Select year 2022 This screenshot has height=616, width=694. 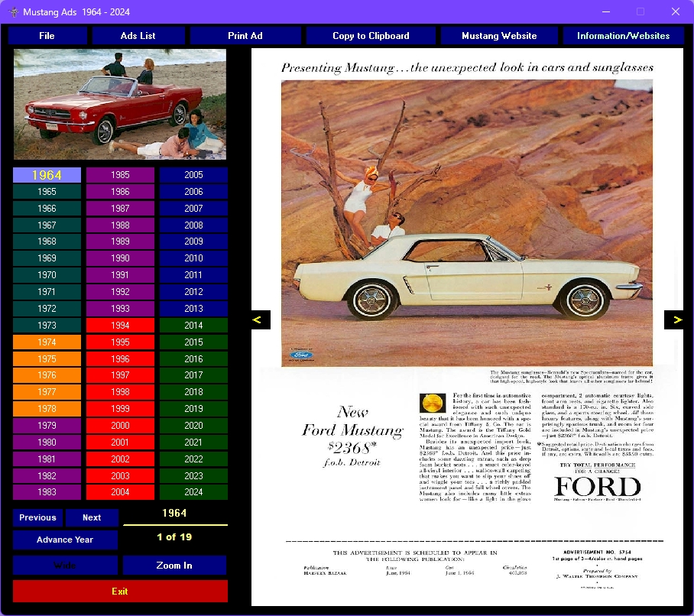[194, 459]
